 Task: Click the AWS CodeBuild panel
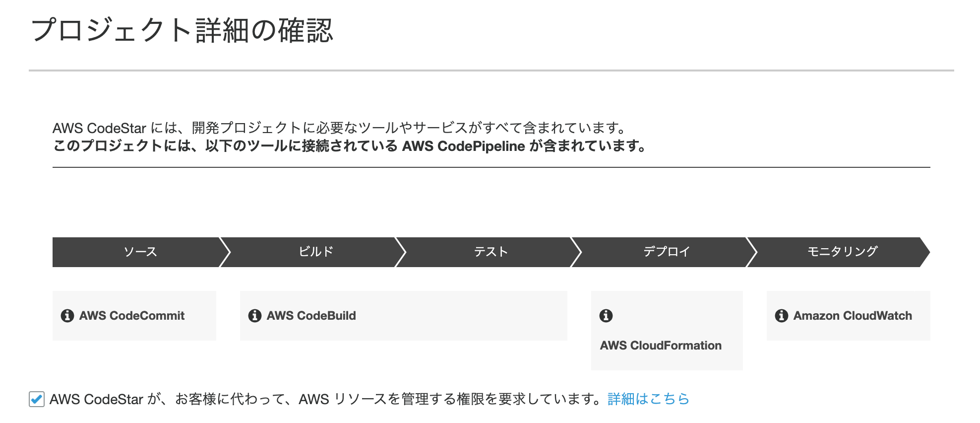[403, 315]
